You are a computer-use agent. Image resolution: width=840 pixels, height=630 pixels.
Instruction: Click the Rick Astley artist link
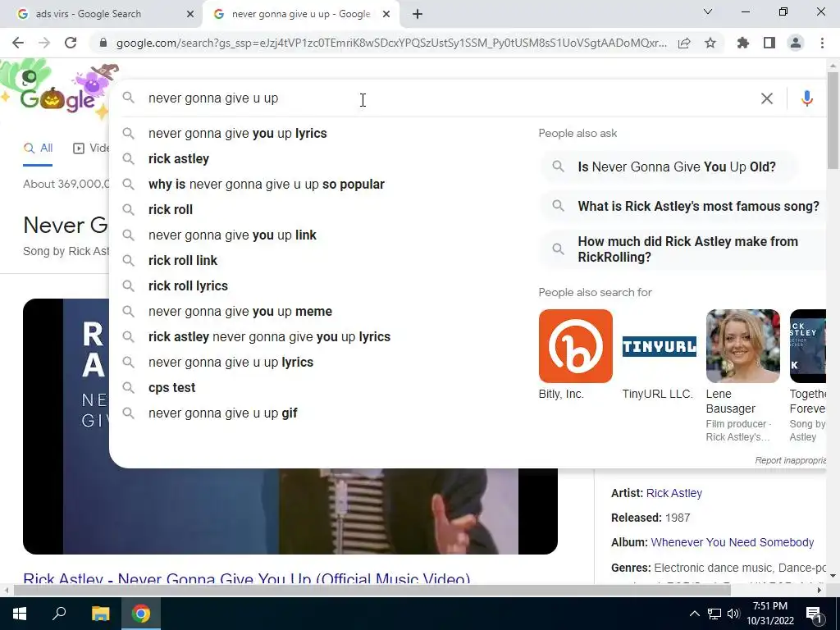coord(674,493)
